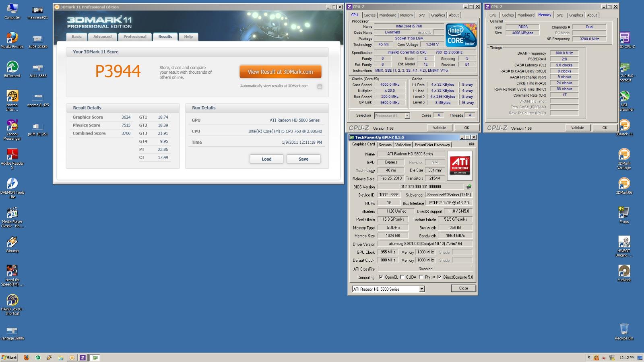Click the P3944 score text
644x362 pixels.
tap(118, 71)
